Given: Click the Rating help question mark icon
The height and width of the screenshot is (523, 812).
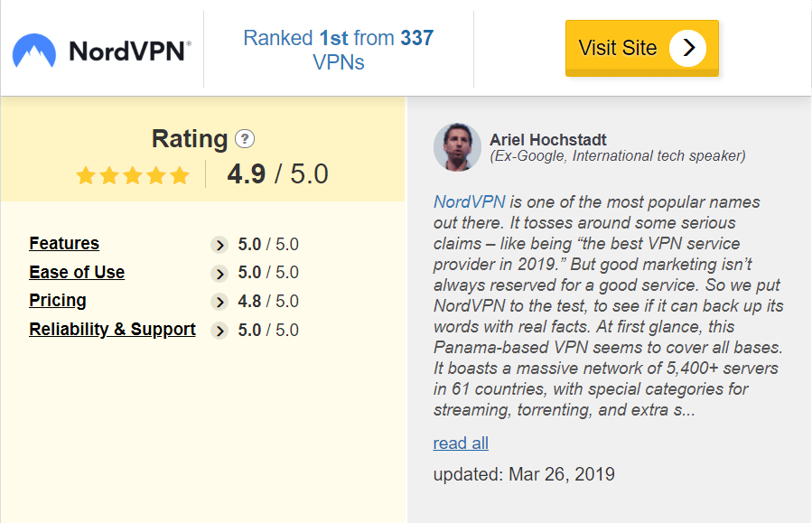Looking at the screenshot, I should point(245,139).
